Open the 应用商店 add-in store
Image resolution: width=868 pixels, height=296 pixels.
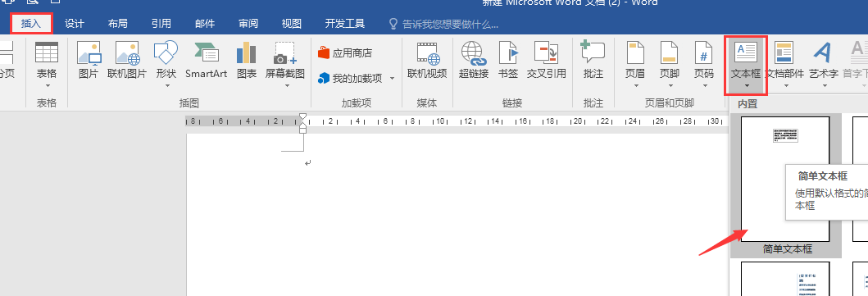point(345,53)
